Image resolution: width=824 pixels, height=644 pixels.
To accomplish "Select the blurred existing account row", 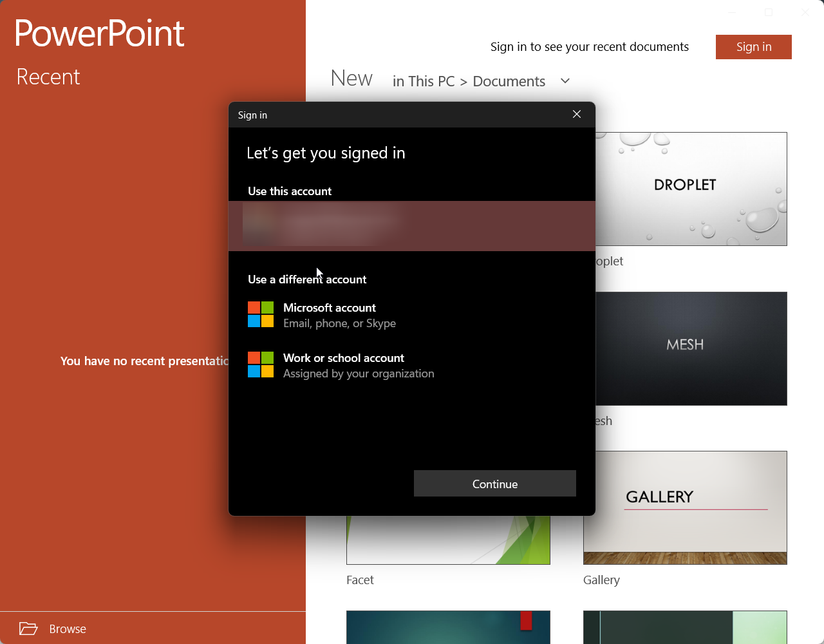I will (412, 226).
